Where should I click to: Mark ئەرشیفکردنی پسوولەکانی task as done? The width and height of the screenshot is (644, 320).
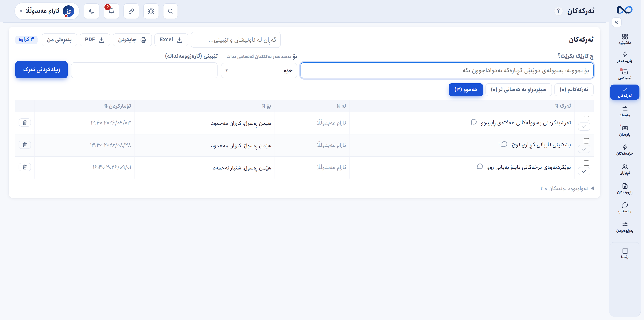click(x=584, y=127)
